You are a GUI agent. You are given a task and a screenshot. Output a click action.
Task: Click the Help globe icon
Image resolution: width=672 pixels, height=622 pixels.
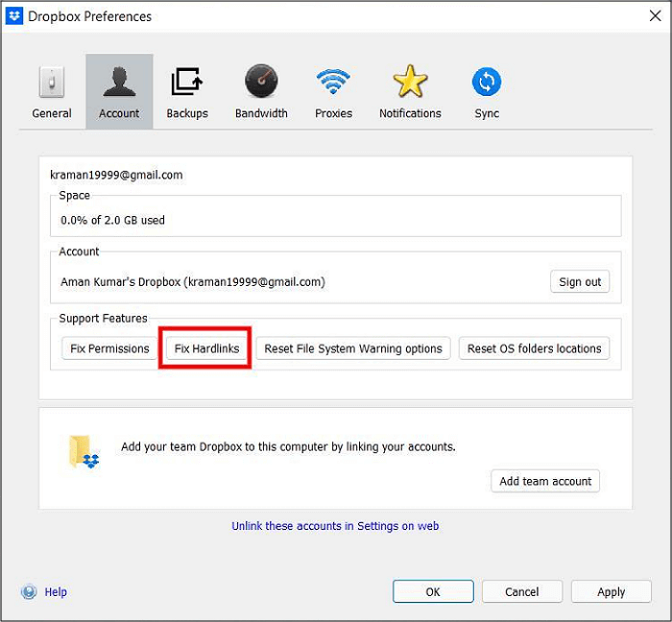tap(29, 591)
